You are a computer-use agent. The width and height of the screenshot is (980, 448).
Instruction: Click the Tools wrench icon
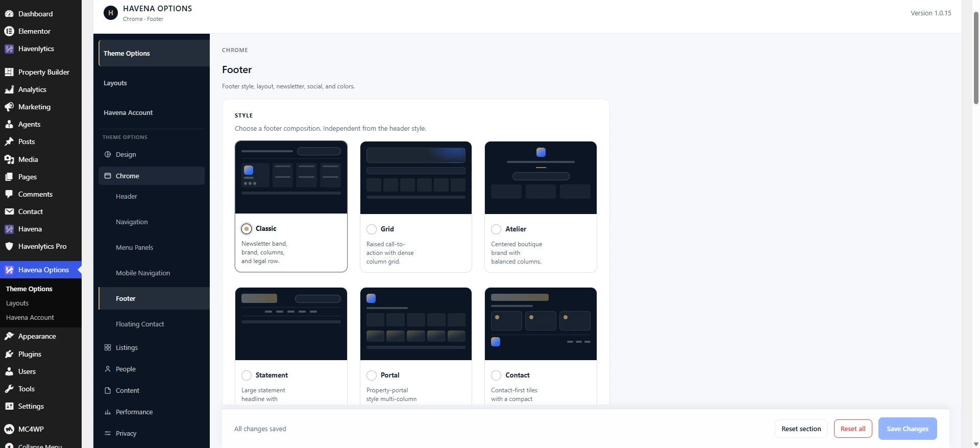tap(9, 389)
